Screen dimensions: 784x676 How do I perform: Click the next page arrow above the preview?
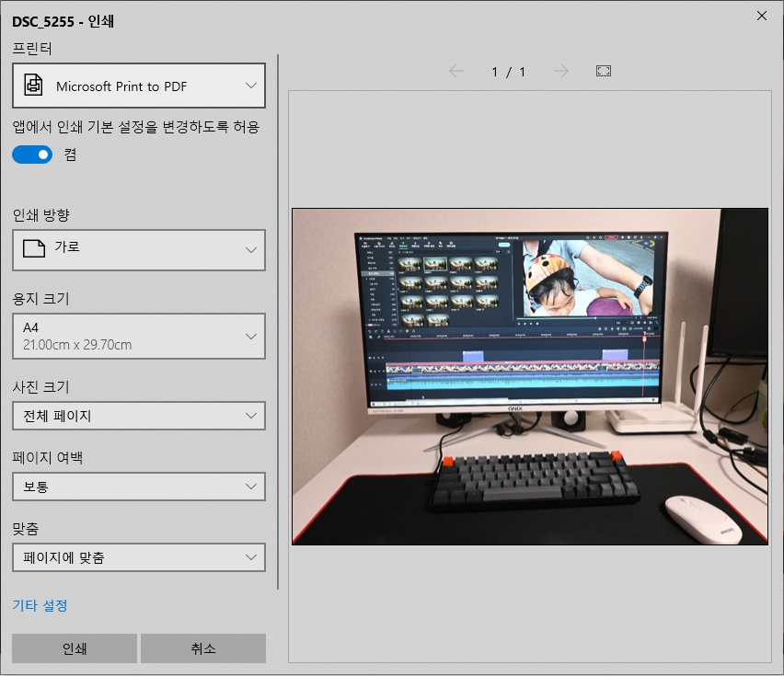point(562,71)
